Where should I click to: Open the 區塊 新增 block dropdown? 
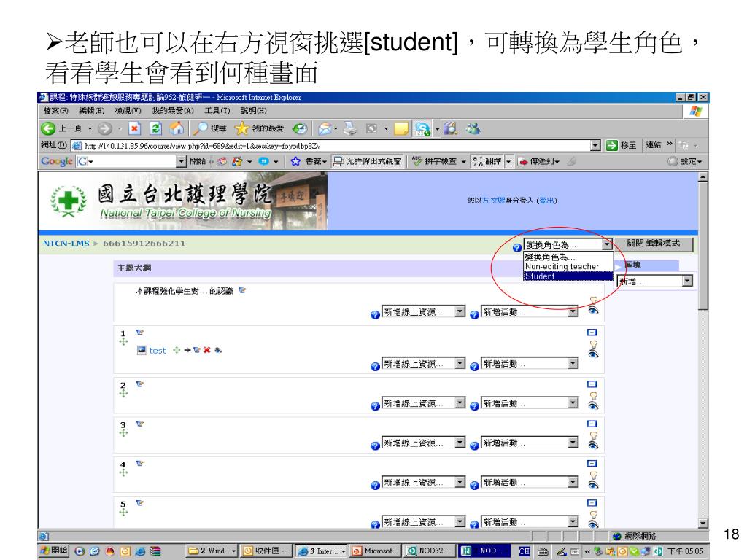pyautogui.click(x=654, y=281)
